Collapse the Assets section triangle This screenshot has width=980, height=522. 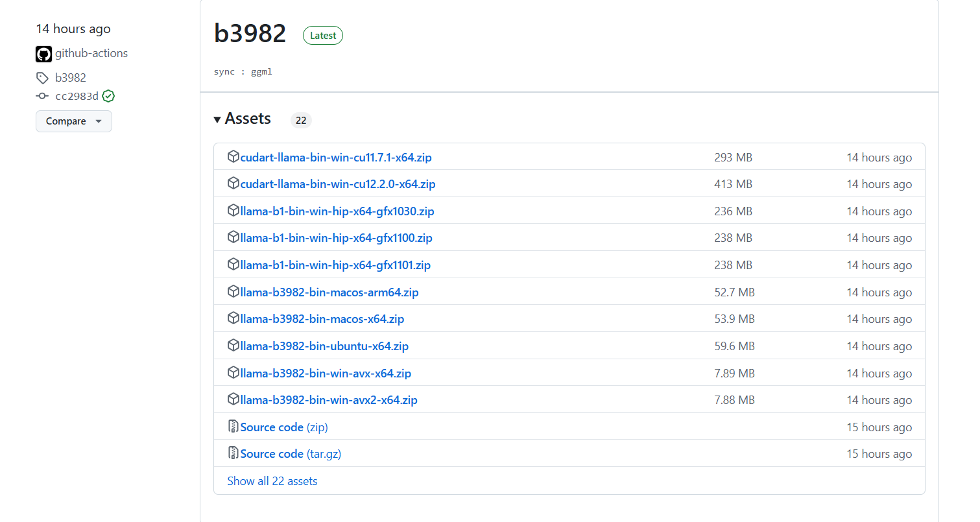click(217, 120)
